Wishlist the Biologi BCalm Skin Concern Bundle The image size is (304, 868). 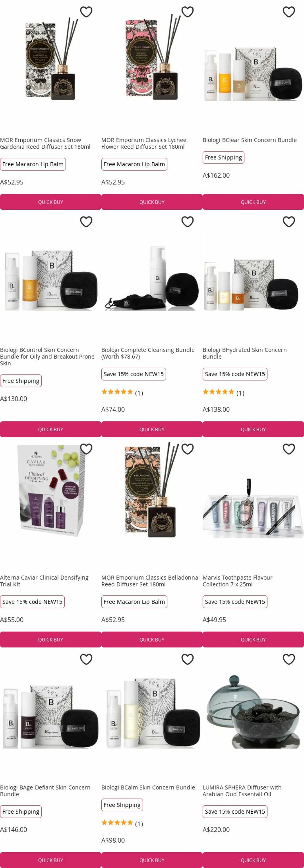tap(187, 659)
